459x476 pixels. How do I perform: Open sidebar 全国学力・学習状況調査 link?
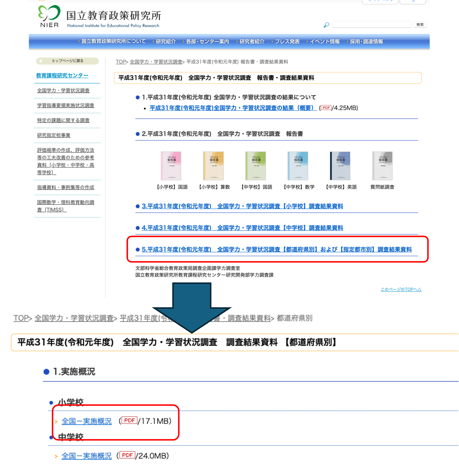[x=63, y=91]
